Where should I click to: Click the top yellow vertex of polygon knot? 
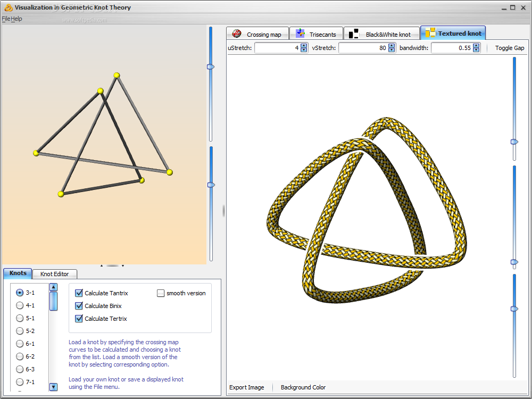[117, 75]
